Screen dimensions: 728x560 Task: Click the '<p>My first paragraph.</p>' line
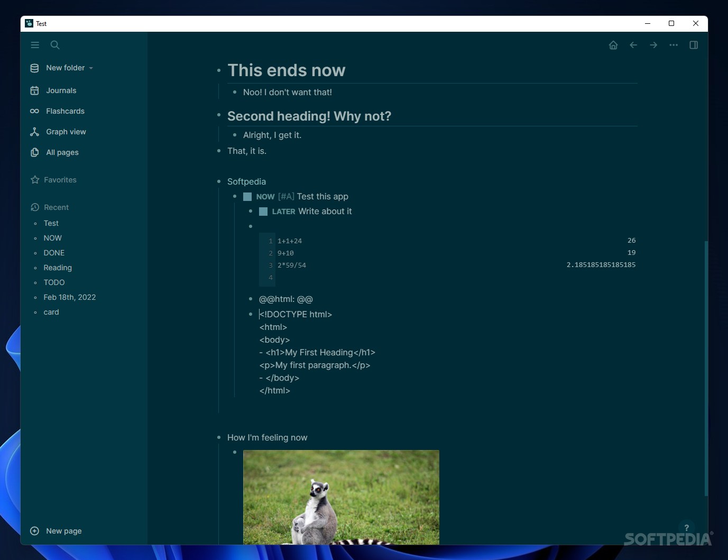click(315, 365)
